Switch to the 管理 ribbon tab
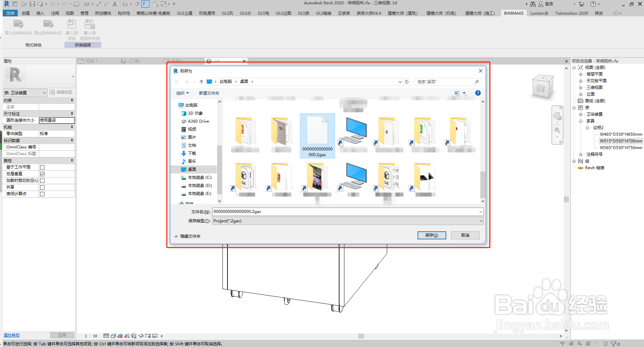 tap(84, 13)
